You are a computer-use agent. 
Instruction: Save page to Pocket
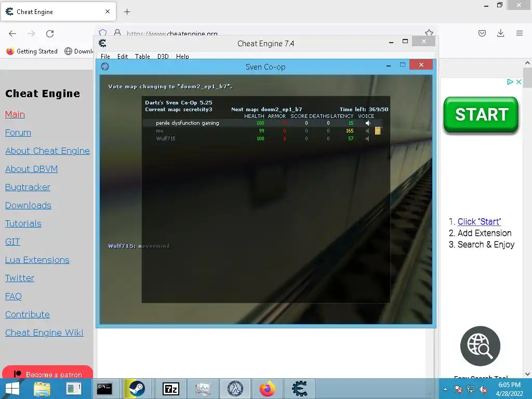pos(482,33)
